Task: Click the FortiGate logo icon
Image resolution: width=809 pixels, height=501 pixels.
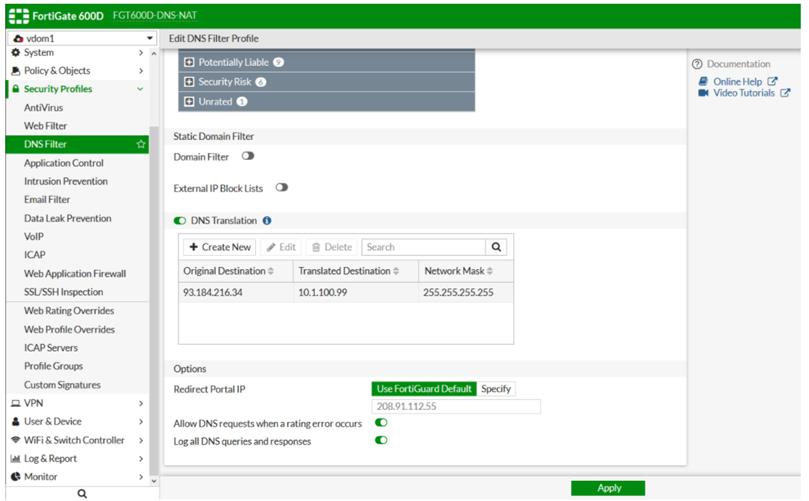Action: tap(19, 16)
